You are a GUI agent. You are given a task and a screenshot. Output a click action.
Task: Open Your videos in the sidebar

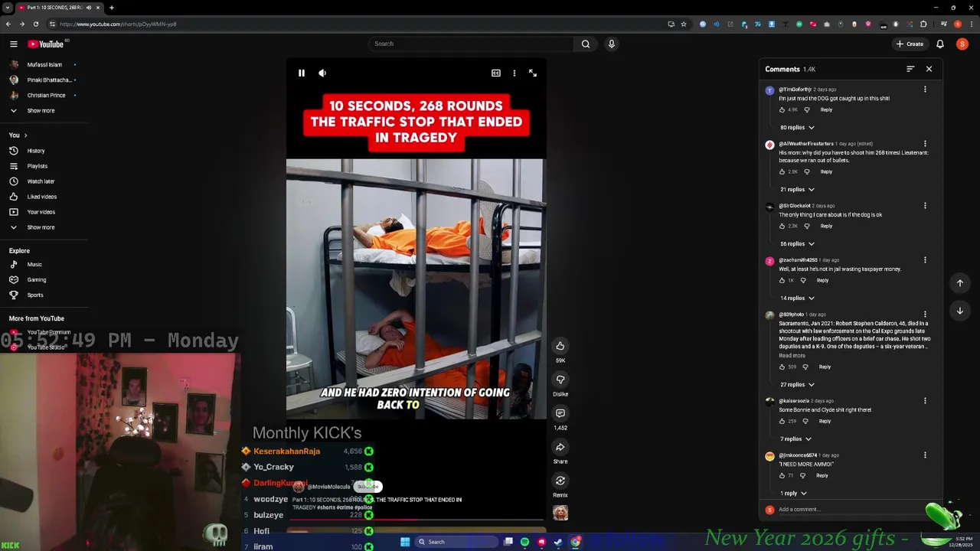coord(41,212)
